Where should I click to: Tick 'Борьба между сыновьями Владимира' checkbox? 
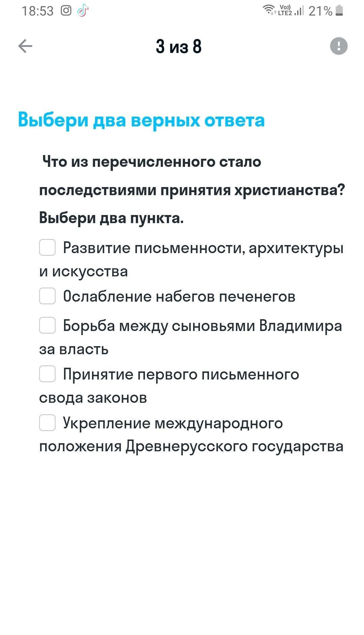pyautogui.click(x=48, y=325)
